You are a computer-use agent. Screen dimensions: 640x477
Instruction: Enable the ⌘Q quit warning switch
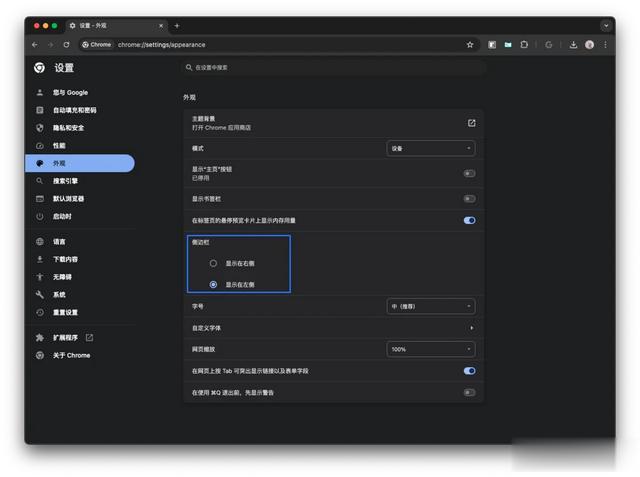tap(469, 393)
